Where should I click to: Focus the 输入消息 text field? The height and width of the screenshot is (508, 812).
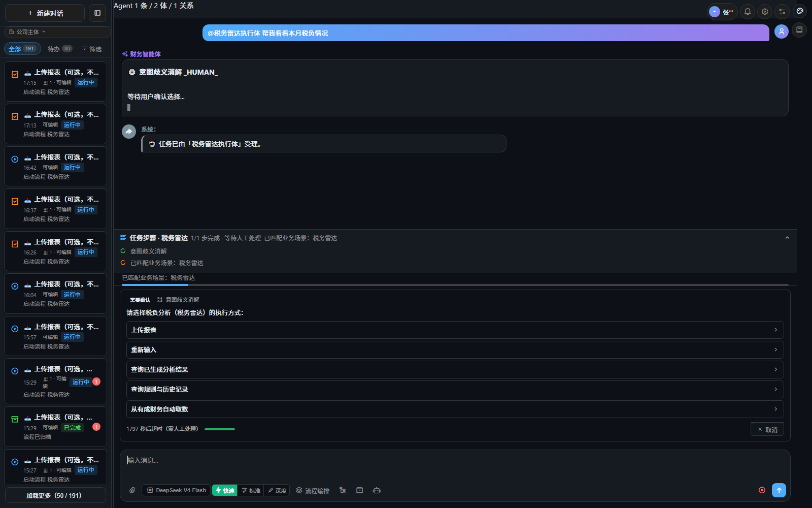coord(455,465)
